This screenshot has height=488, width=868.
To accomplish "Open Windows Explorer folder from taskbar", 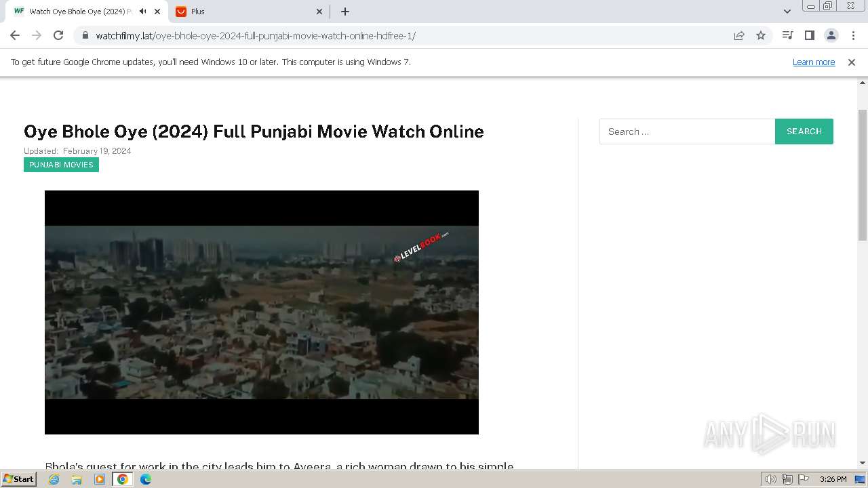I will click(77, 479).
